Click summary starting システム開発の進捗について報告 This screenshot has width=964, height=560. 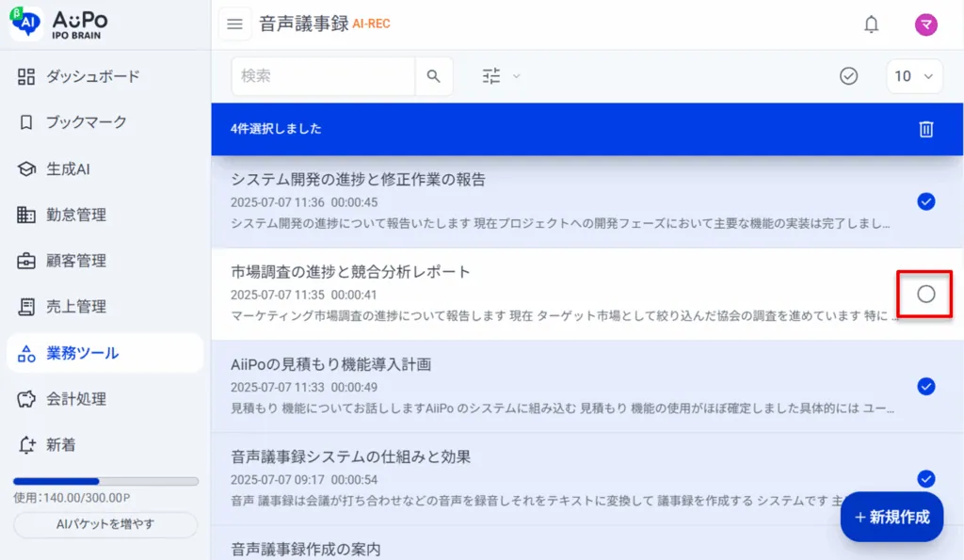[x=560, y=224]
